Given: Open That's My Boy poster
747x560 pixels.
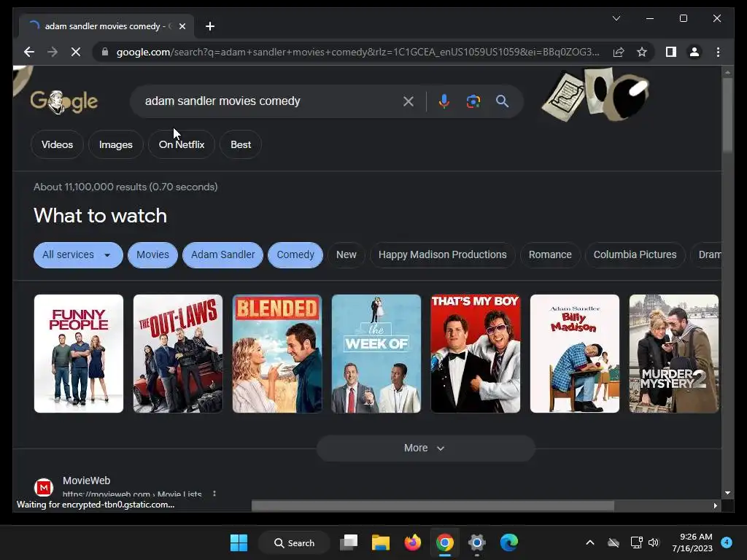Looking at the screenshot, I should pyautogui.click(x=476, y=354).
